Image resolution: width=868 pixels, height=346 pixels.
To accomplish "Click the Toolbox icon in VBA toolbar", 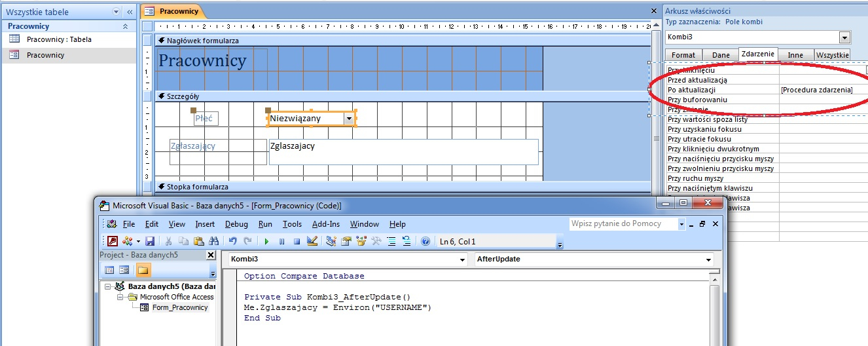I will pyautogui.click(x=376, y=241).
